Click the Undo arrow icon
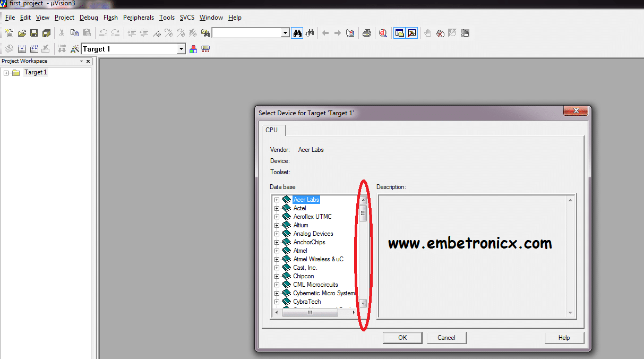 tap(103, 33)
